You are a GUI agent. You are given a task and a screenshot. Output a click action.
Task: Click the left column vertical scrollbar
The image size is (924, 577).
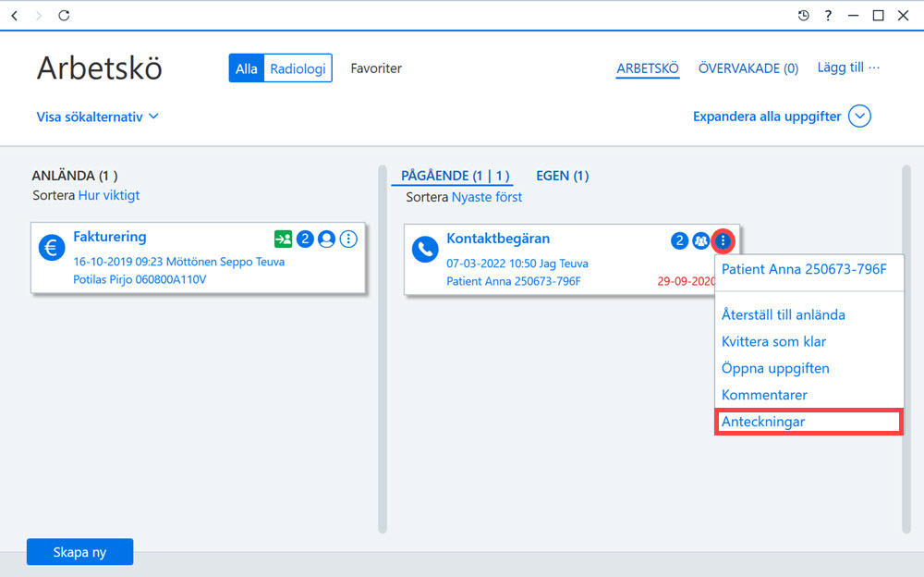coord(383,350)
